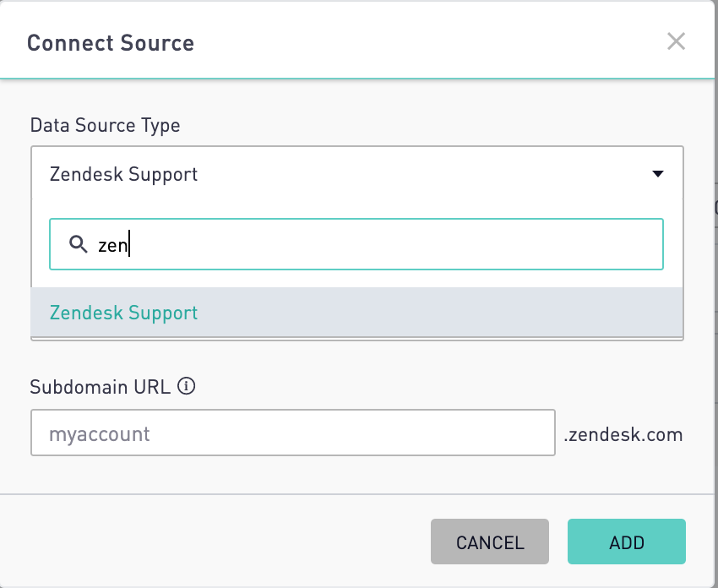Click the ADD button
Image resolution: width=718 pixels, height=588 pixels.
click(x=627, y=542)
